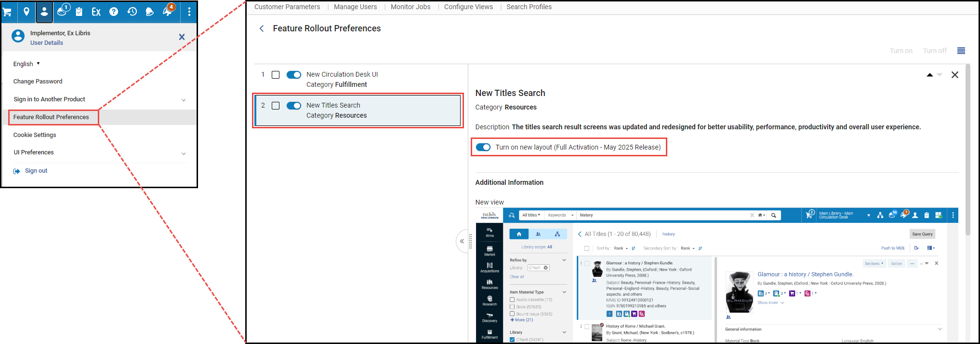
Task: Expand the UI Preferences chevron
Action: point(184,153)
